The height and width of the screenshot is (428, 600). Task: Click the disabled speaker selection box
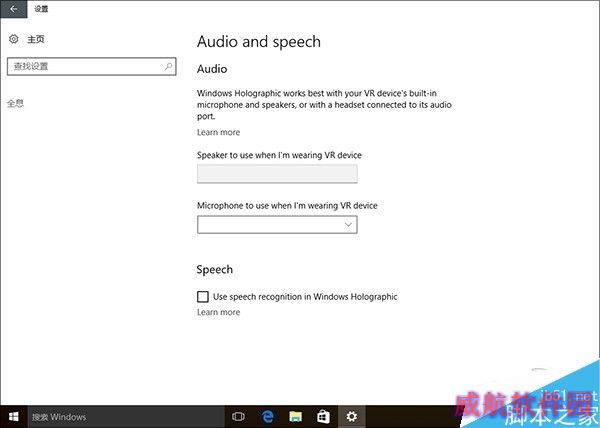point(277,174)
